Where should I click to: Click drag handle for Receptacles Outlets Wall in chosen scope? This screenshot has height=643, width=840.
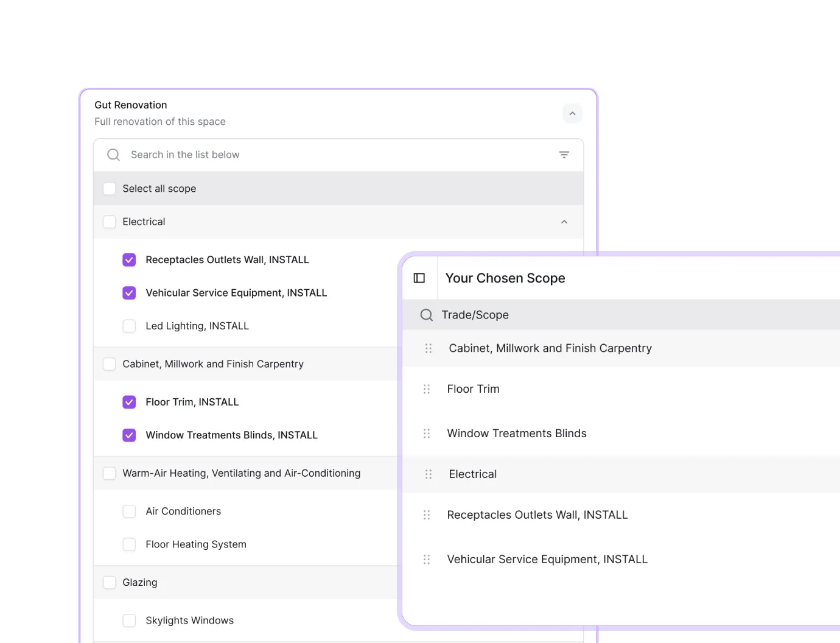point(427,515)
